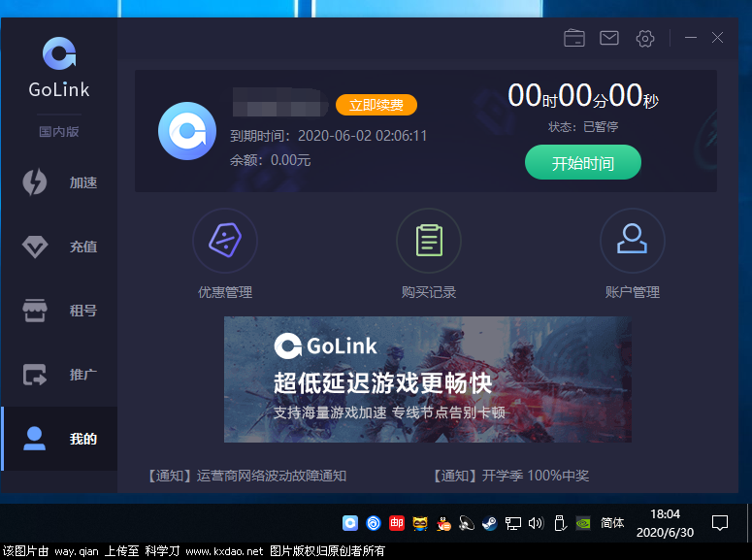Close the GoLink window
Image resolution: width=752 pixels, height=560 pixels.
tap(717, 38)
